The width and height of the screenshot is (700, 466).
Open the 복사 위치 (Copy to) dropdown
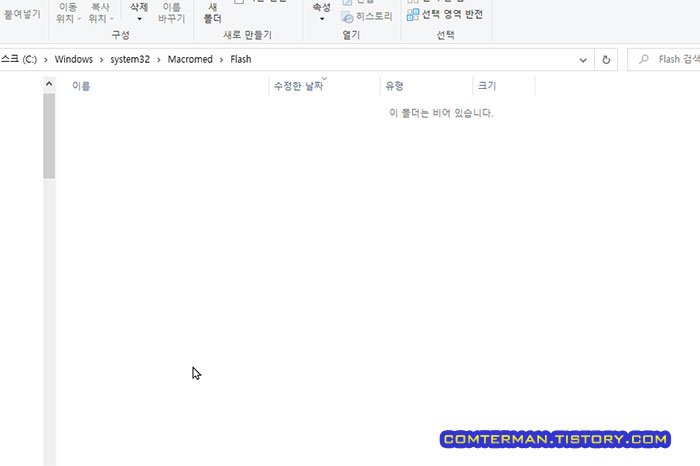click(100, 12)
